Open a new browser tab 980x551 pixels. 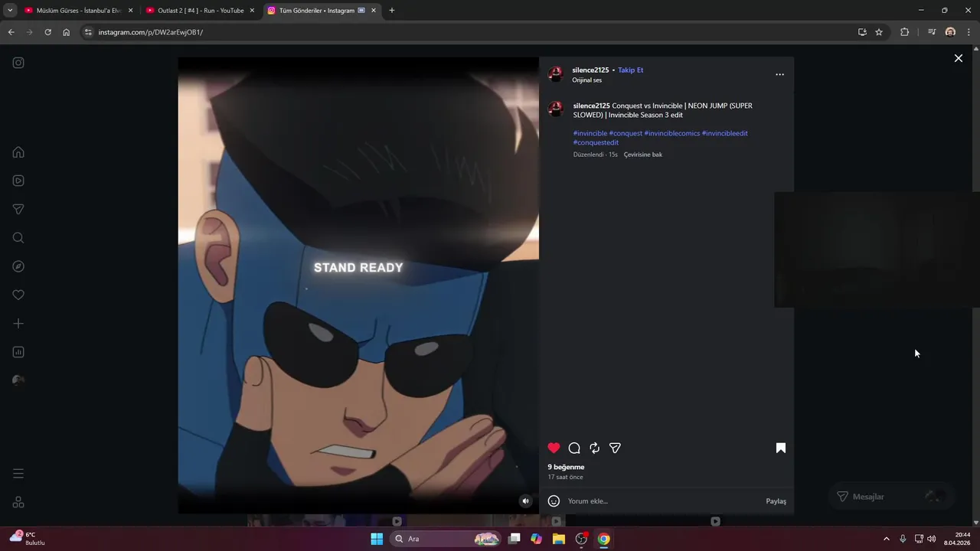point(392,11)
